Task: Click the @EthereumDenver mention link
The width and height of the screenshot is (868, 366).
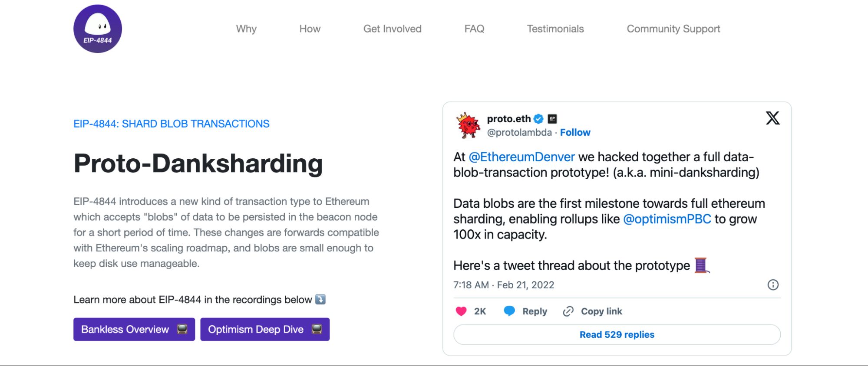Action: tap(521, 157)
